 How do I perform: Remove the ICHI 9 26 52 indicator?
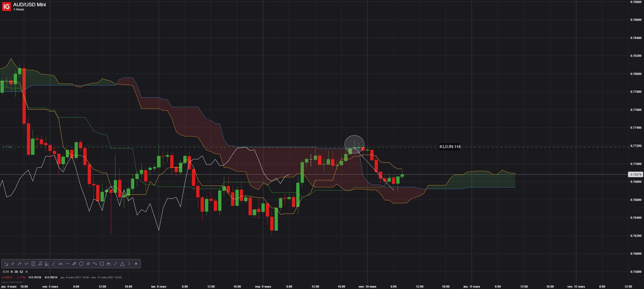pos(27,272)
